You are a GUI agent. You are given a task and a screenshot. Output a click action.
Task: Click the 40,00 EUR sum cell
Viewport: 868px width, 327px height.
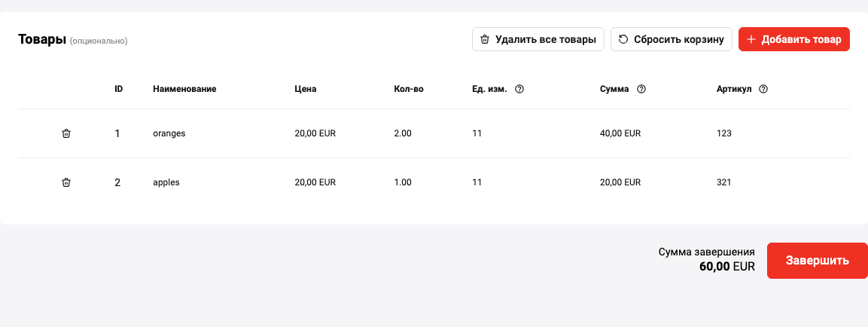[620, 133]
